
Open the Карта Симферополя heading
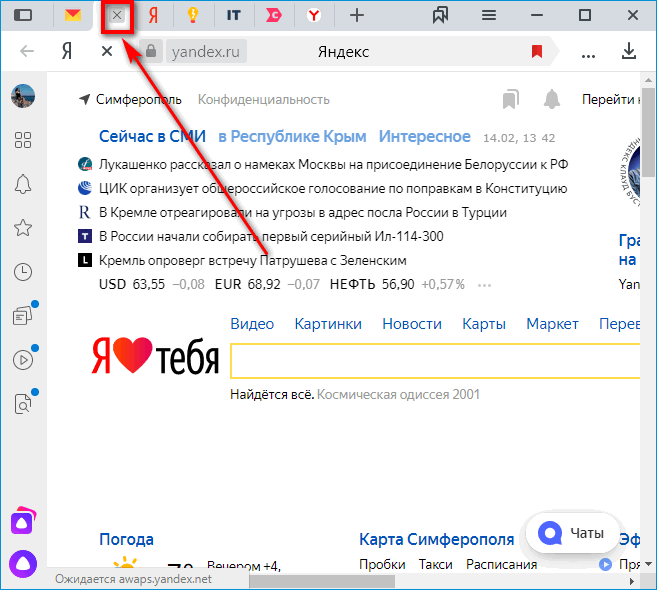437,539
